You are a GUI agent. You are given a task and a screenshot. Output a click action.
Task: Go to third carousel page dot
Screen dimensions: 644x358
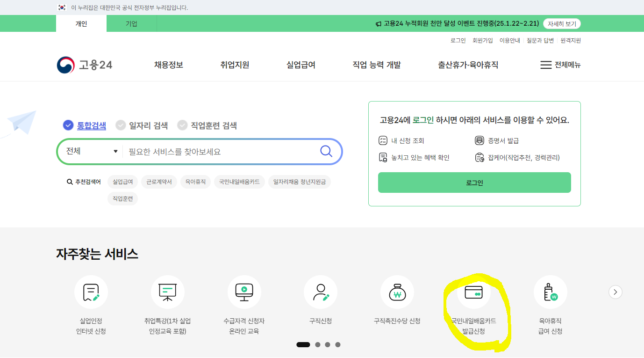pos(328,344)
